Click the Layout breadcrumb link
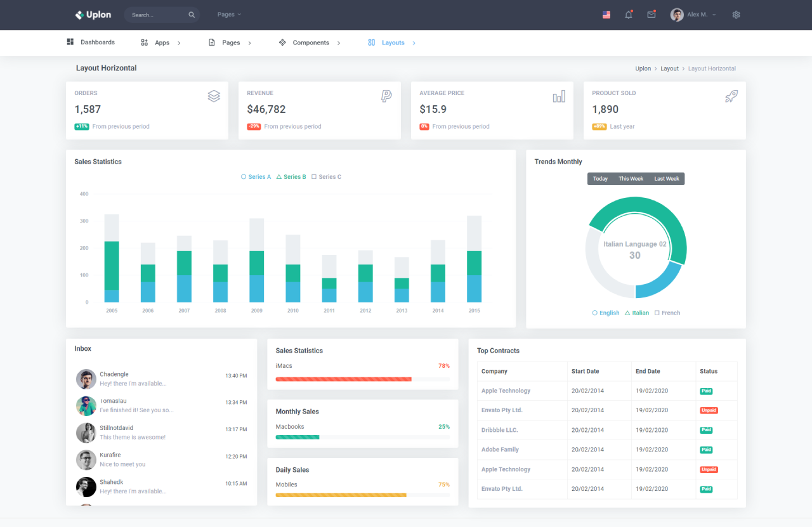This screenshot has height=527, width=812. 669,68
